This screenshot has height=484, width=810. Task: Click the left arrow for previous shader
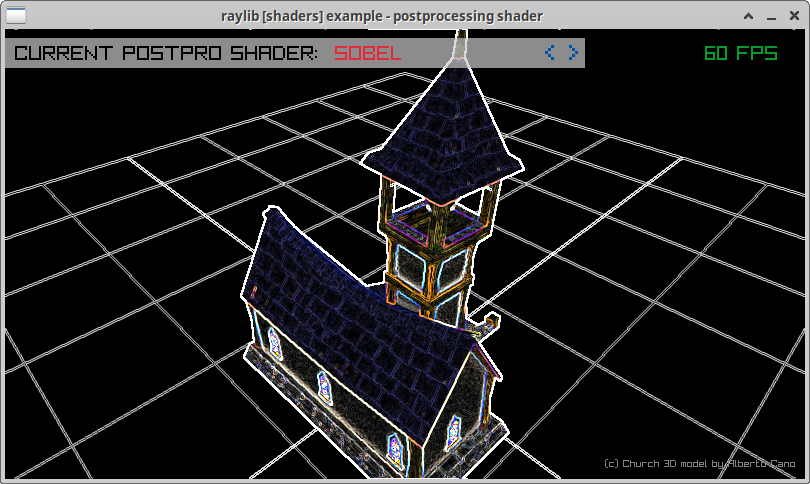[x=550, y=53]
